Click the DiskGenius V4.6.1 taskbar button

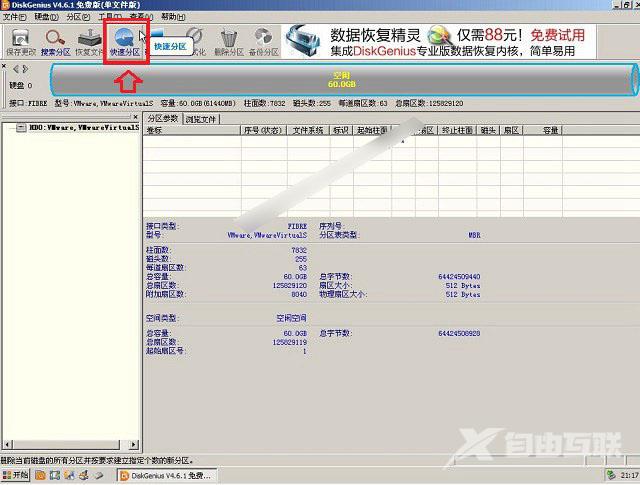pos(167,476)
